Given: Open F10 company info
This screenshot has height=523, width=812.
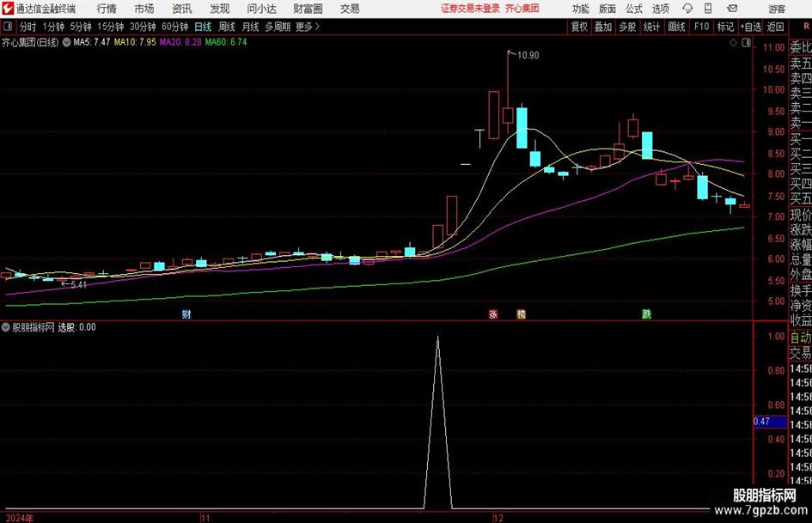Looking at the screenshot, I should pos(702,27).
